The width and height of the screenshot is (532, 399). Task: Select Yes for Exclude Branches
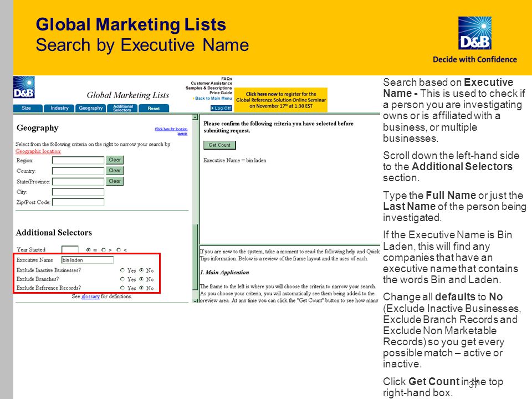(122, 279)
